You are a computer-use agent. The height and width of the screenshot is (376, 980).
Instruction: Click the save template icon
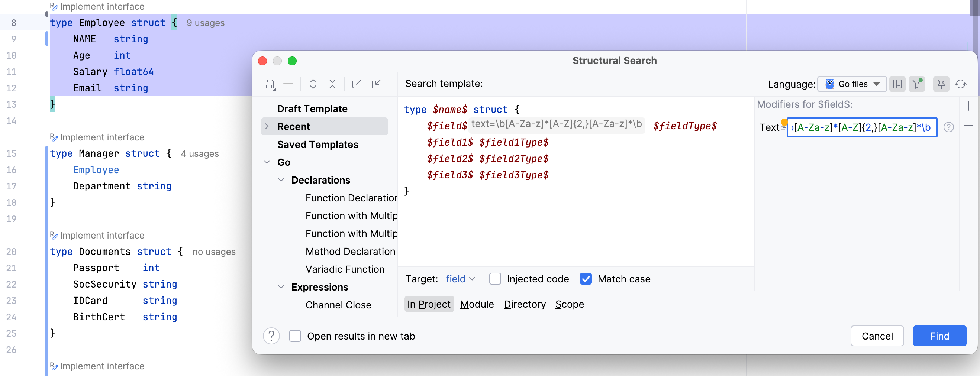tap(269, 84)
